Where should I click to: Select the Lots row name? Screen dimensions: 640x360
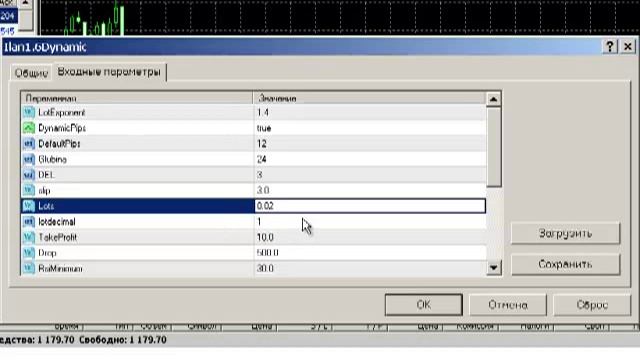[x=46, y=206]
